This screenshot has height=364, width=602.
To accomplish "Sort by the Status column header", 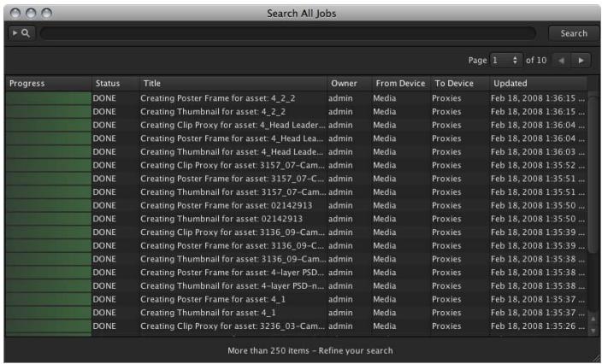I will click(x=115, y=83).
